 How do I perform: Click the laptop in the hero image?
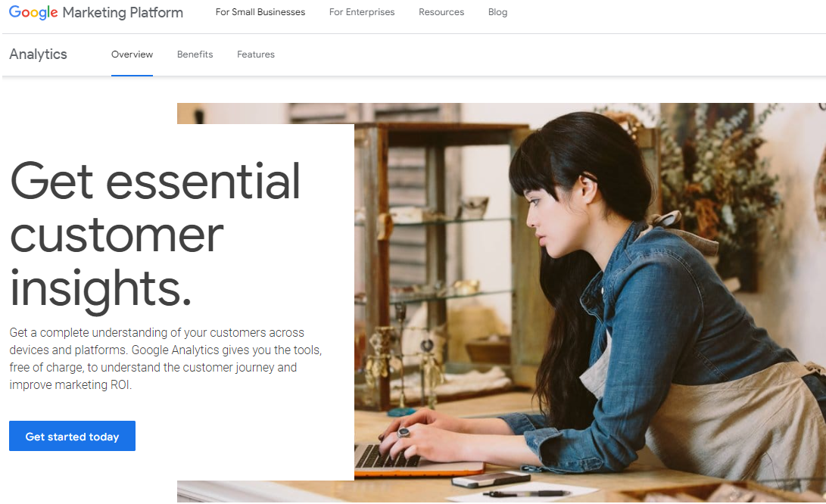(419, 459)
